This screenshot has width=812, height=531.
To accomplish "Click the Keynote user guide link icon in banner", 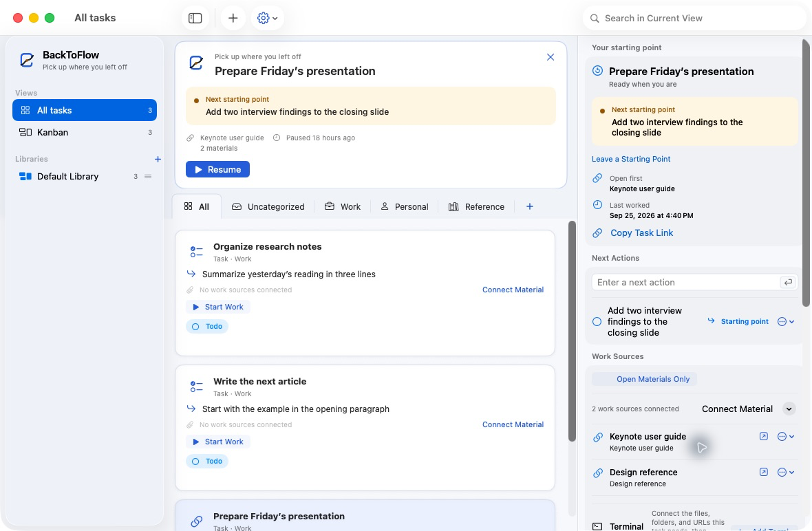I will (191, 138).
